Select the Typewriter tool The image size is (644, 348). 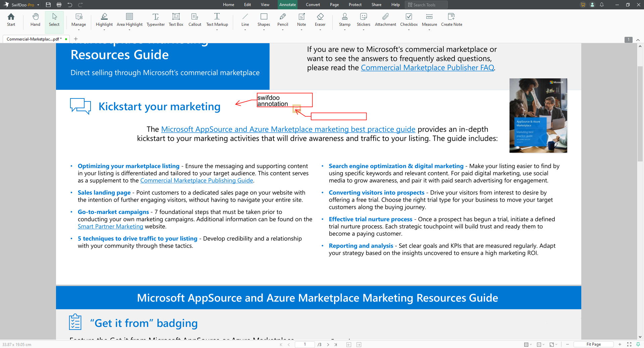coord(156,20)
